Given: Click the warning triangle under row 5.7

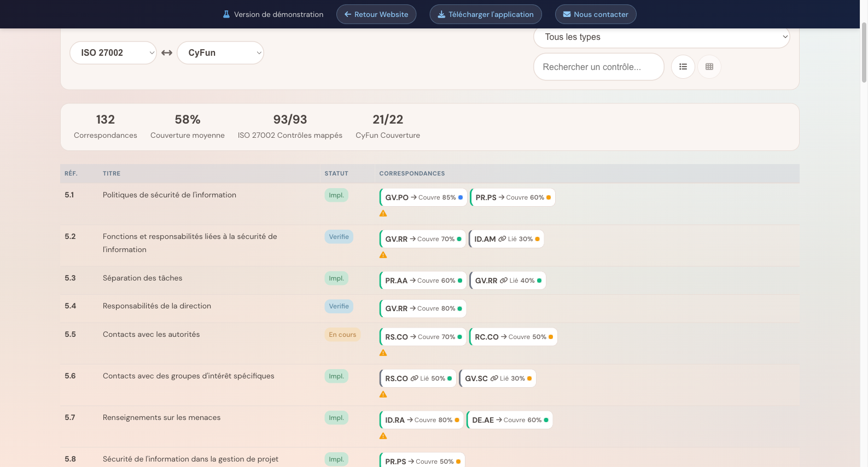Looking at the screenshot, I should pyautogui.click(x=383, y=436).
